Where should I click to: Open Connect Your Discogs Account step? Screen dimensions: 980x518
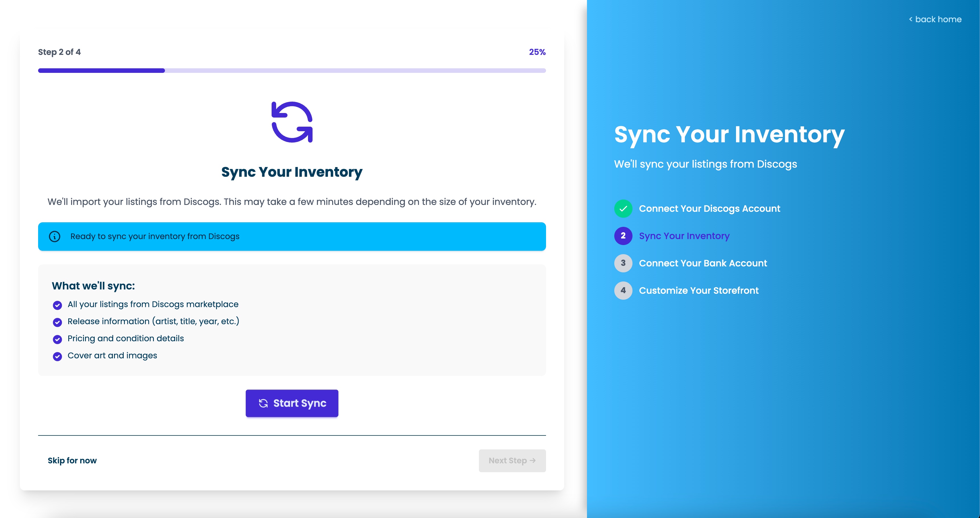pyautogui.click(x=709, y=209)
